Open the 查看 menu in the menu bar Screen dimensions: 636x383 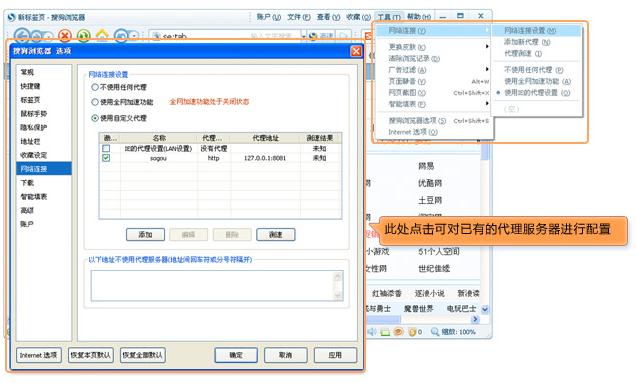328,17
